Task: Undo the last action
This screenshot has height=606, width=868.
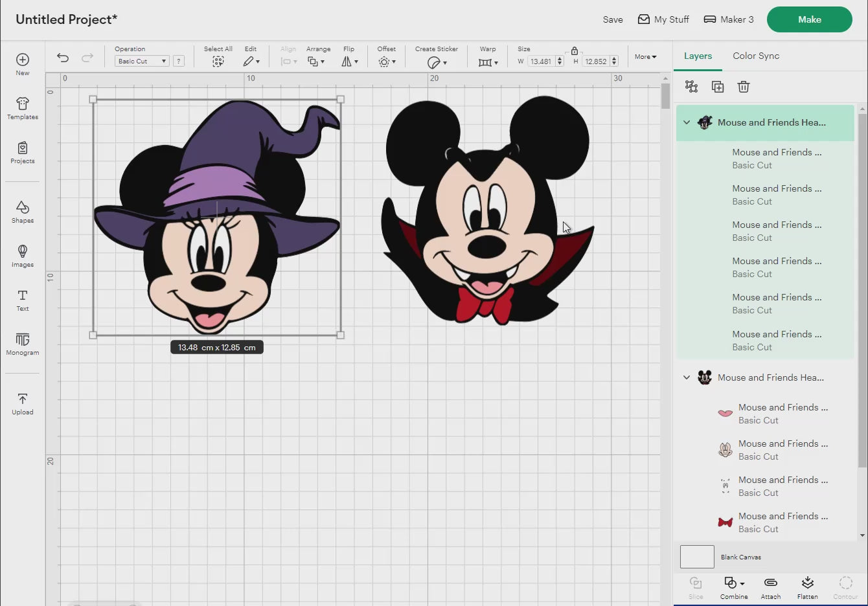Action: (63, 58)
